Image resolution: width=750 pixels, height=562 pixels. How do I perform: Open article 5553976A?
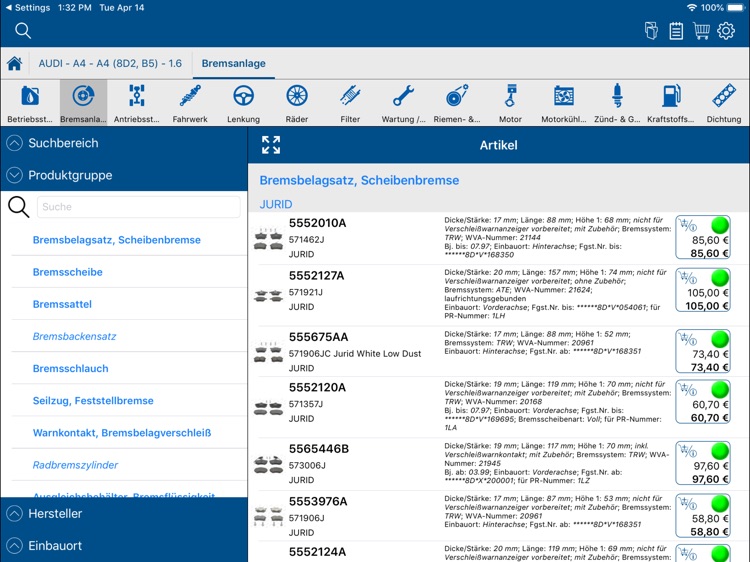coord(318,502)
